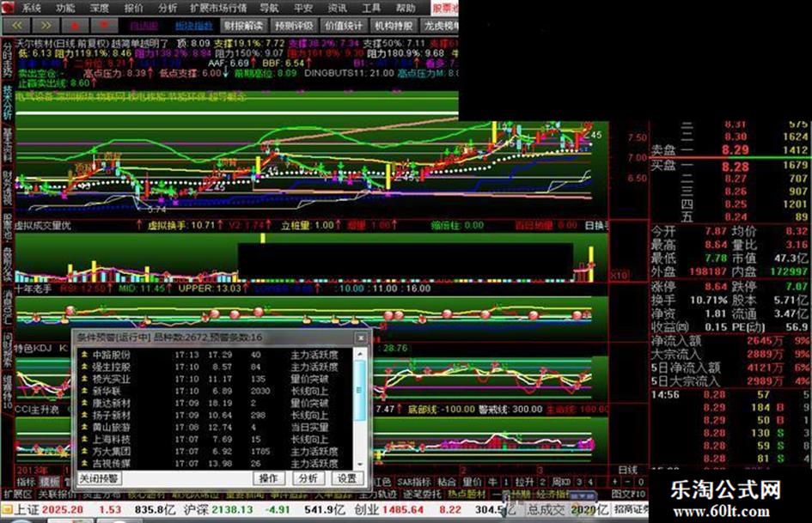
Task: Click the alert list scroll-down arrow
Action: [359, 465]
